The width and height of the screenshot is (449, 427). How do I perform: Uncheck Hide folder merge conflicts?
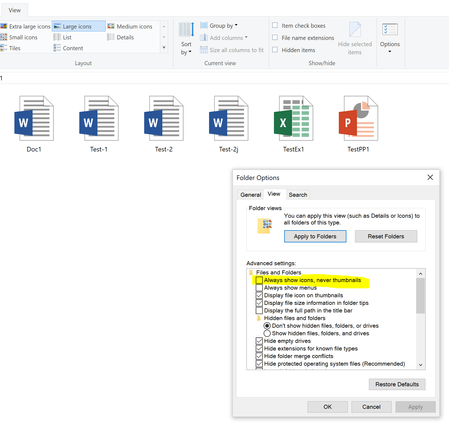[x=259, y=356]
